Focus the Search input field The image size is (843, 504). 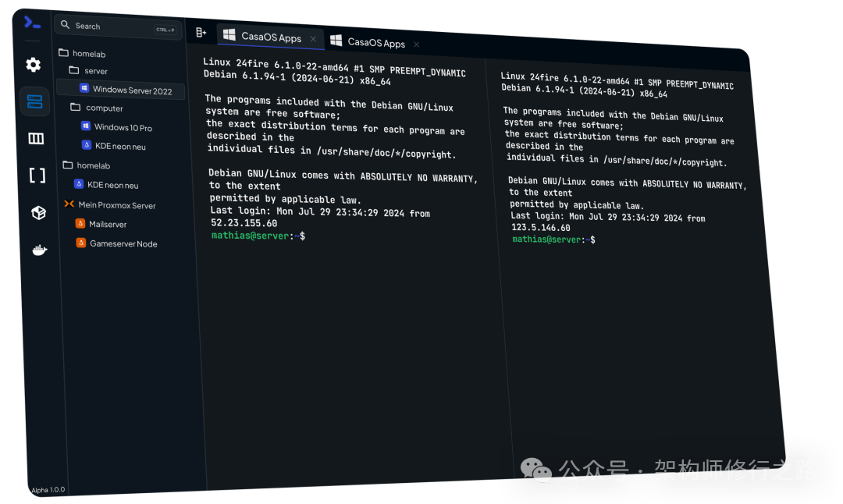109,27
